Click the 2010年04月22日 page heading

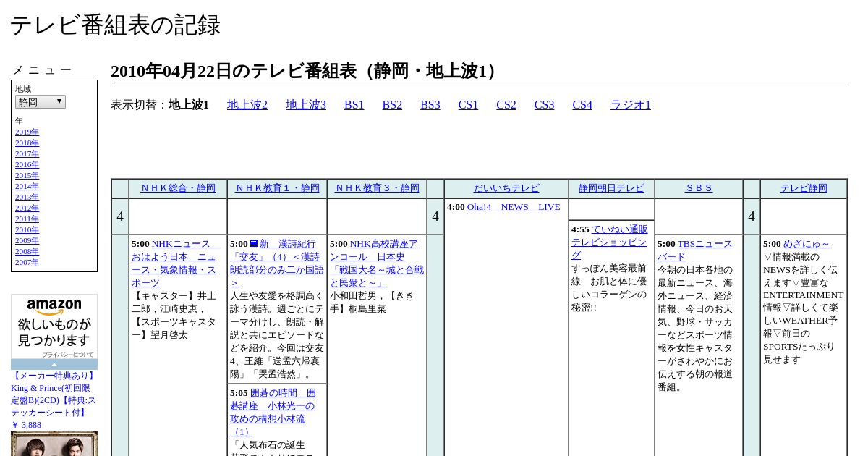307,71
